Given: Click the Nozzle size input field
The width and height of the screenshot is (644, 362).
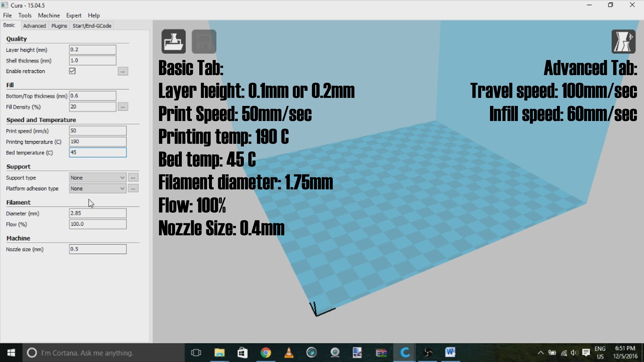Looking at the screenshot, I should point(98,249).
